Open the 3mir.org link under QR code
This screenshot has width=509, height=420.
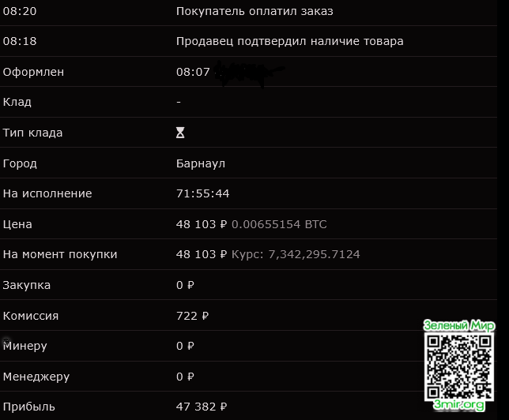tap(458, 405)
